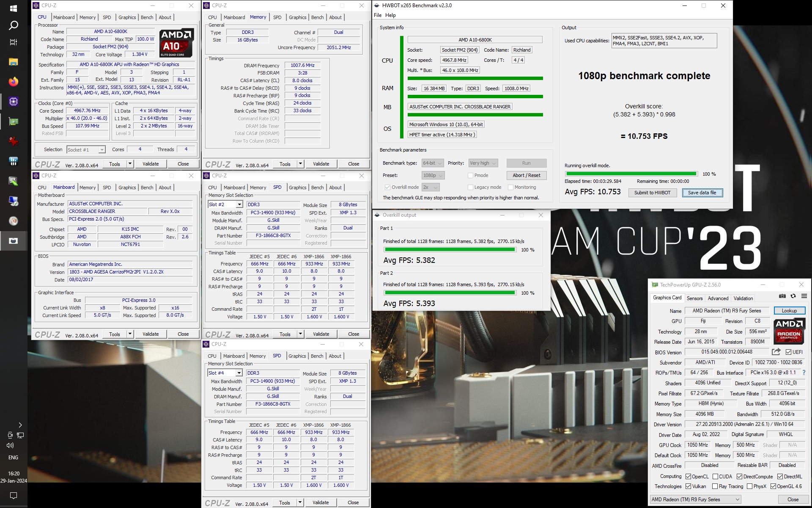Screen dimensions: 812x508
Task: Click Validate in CPU-Z Mainboard window
Action: tap(151, 334)
